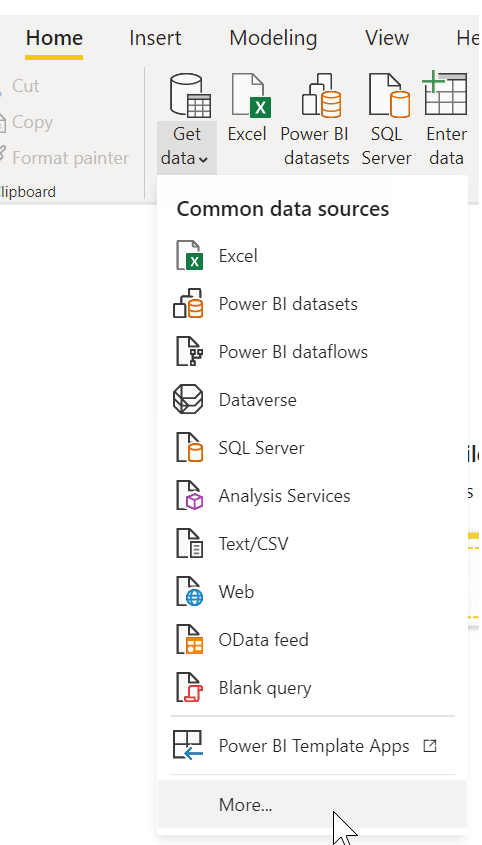Click the Enter data label in ribbon

446,146
